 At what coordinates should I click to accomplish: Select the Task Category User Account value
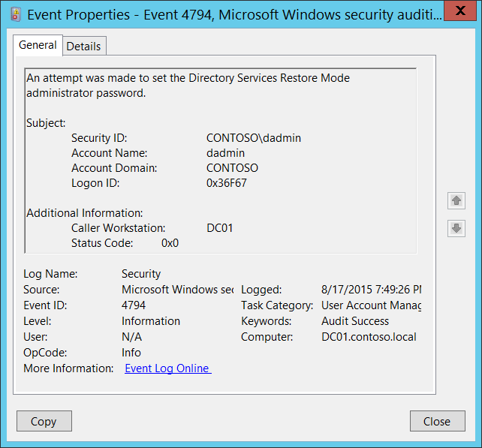[x=371, y=305]
